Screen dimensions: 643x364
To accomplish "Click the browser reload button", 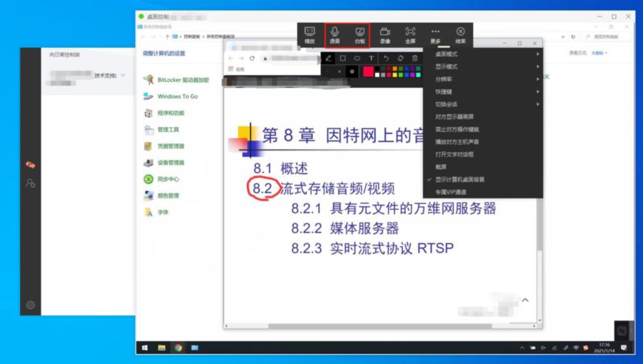I will pos(251,59).
